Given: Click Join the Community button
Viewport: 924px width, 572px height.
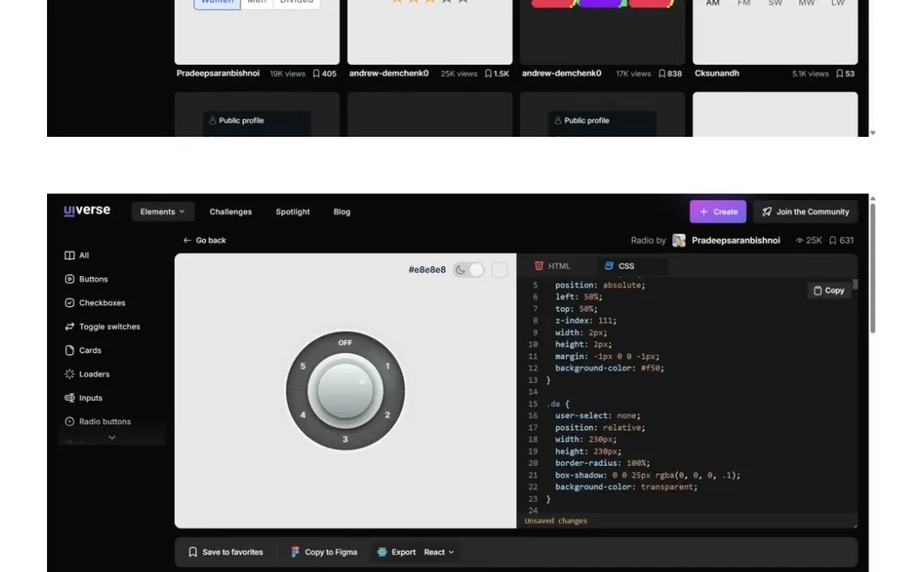Looking at the screenshot, I should click(805, 211).
